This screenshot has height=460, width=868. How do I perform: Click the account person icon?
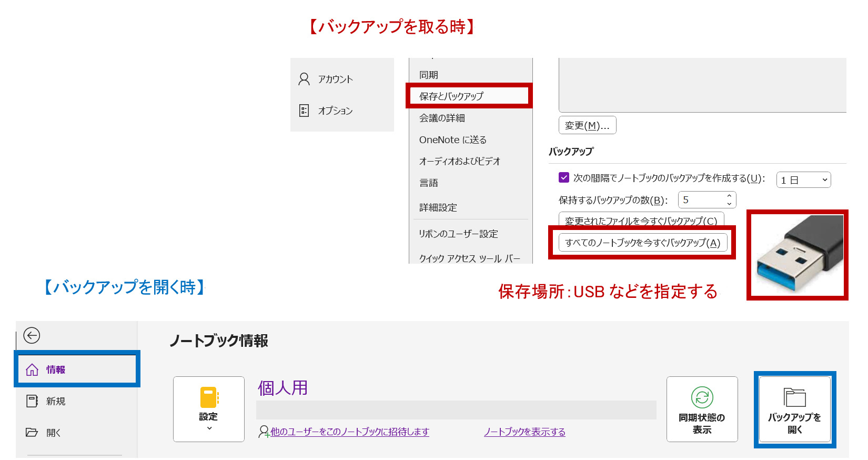(304, 79)
